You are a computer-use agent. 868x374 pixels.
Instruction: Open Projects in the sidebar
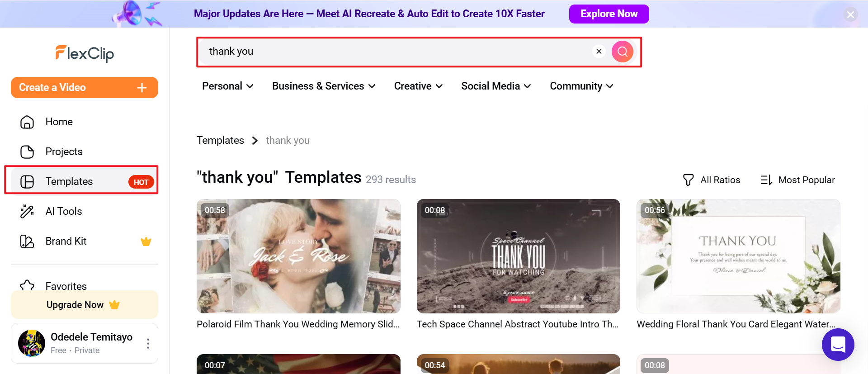pos(85,152)
